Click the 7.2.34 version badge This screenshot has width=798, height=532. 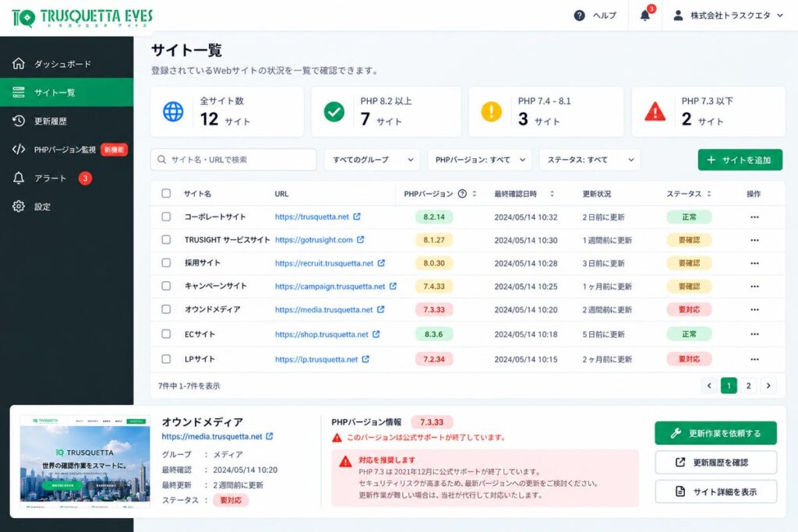click(434, 359)
